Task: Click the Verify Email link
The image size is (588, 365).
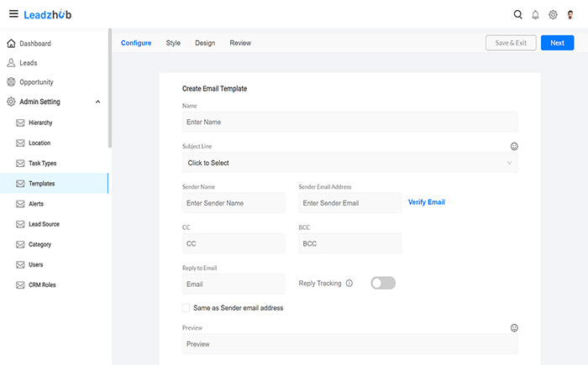Action: pyautogui.click(x=426, y=202)
